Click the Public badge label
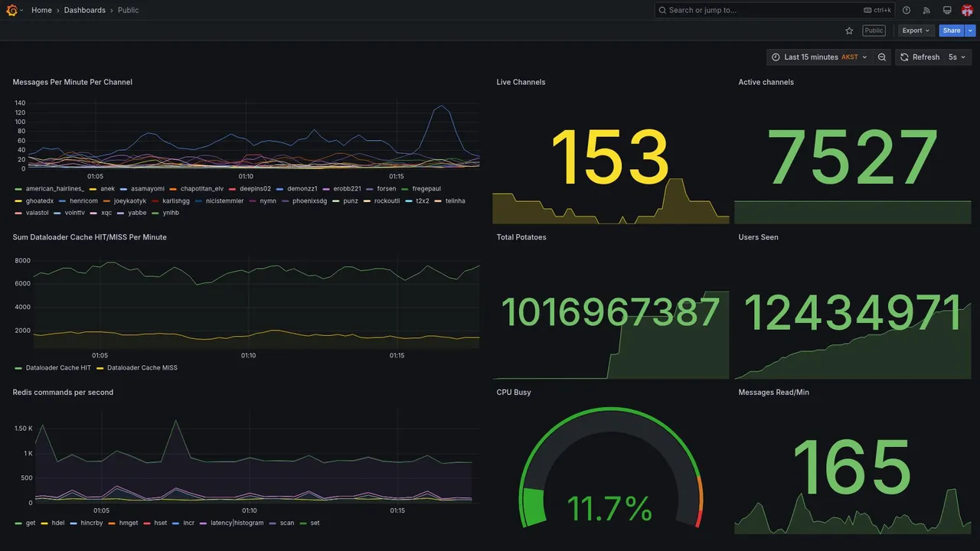The width and height of the screenshot is (980, 551). click(x=874, y=31)
